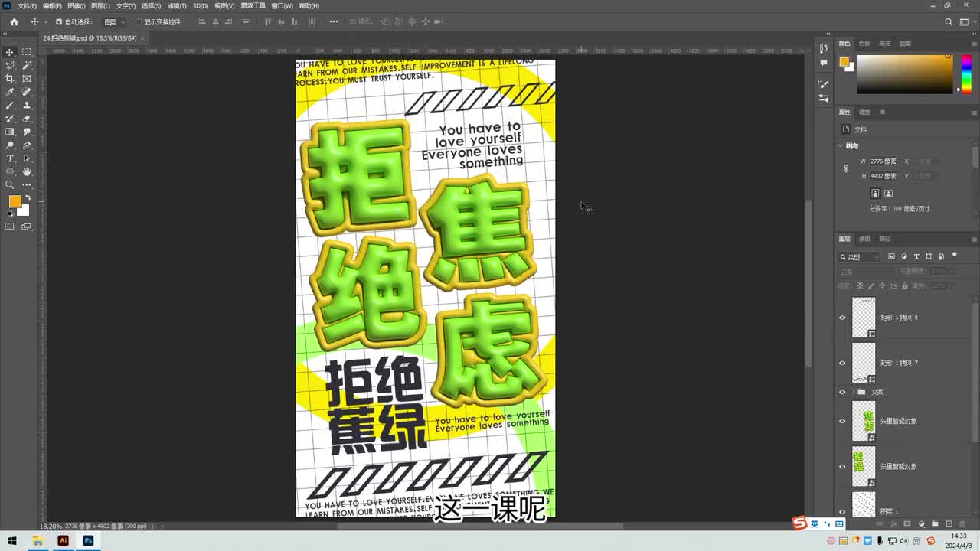Image resolution: width=980 pixels, height=551 pixels.
Task: Hide the 矩形 1 拷贝 7 layer
Action: pyautogui.click(x=842, y=363)
